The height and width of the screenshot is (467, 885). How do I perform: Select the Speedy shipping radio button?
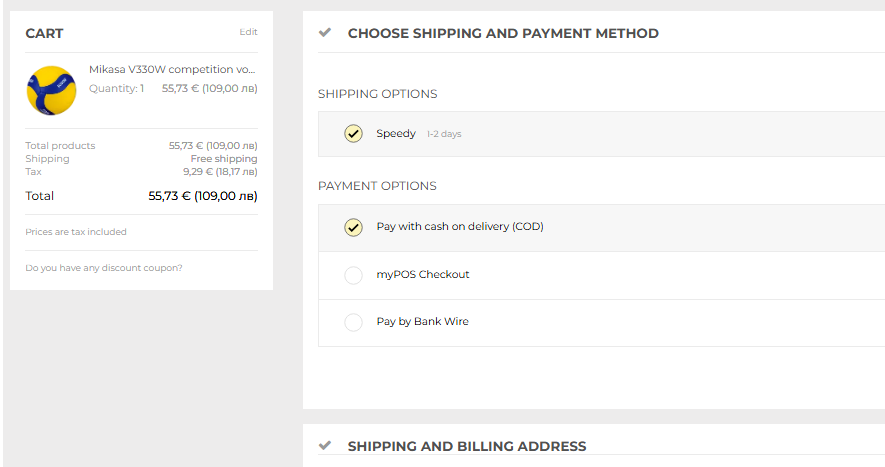(353, 134)
